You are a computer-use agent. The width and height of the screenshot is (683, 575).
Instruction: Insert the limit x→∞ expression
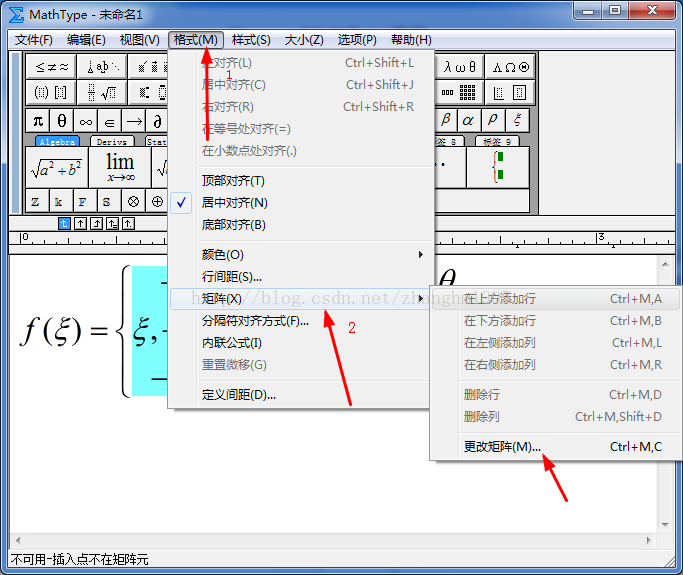coord(120,167)
